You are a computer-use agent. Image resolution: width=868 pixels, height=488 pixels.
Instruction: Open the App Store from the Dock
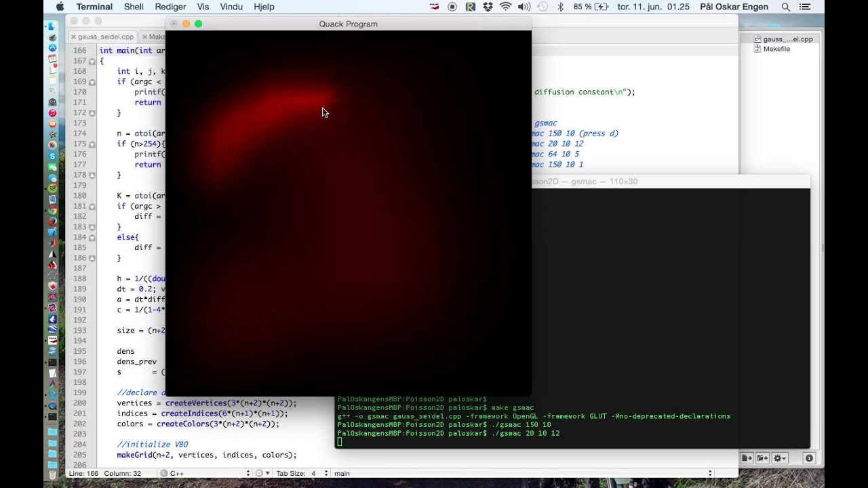pos(53,47)
